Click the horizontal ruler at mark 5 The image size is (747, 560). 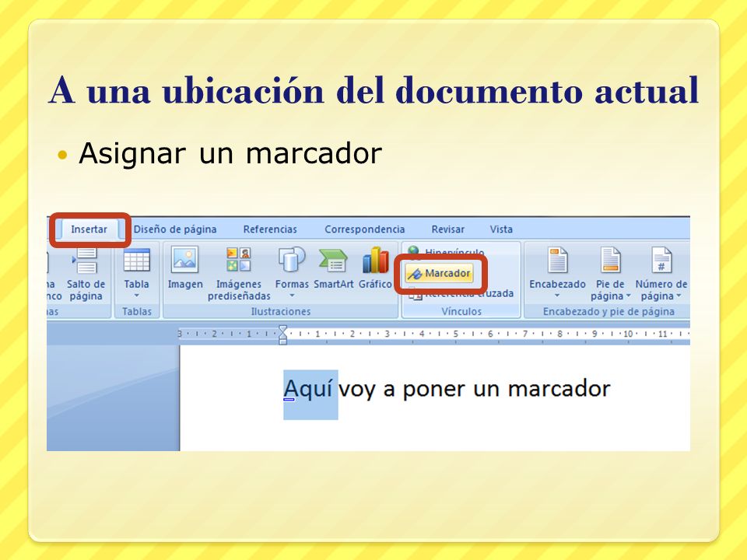coord(456,334)
